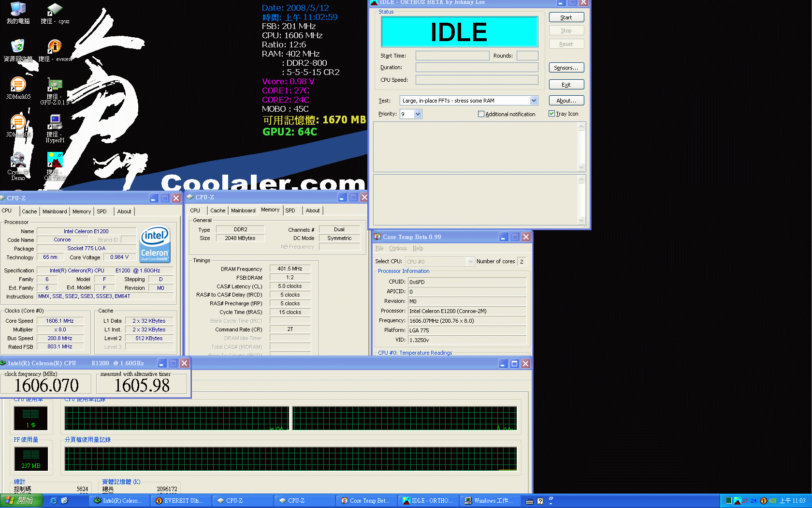812x508 pixels.
Task: Click the taskbar clock
Action: coord(792,501)
